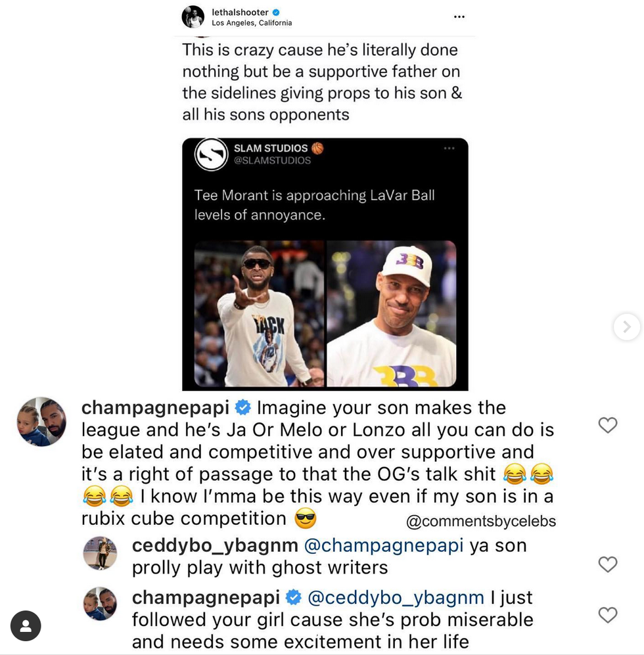Click the tagged-people icon on photo
Image resolution: width=644 pixels, height=655 pixels.
(26, 626)
